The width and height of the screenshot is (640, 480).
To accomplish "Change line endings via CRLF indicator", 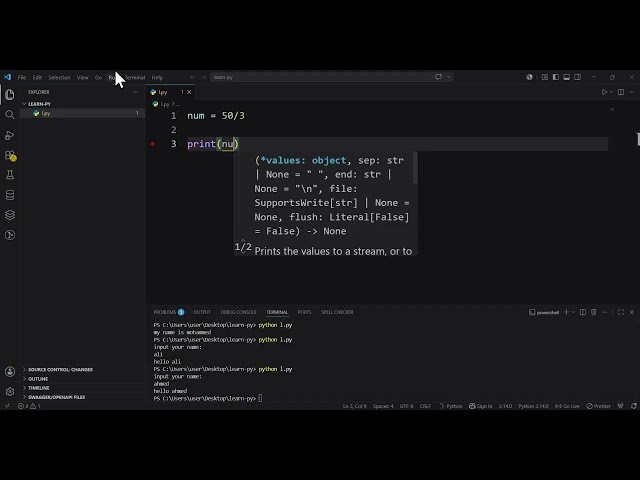I will [x=425, y=406].
